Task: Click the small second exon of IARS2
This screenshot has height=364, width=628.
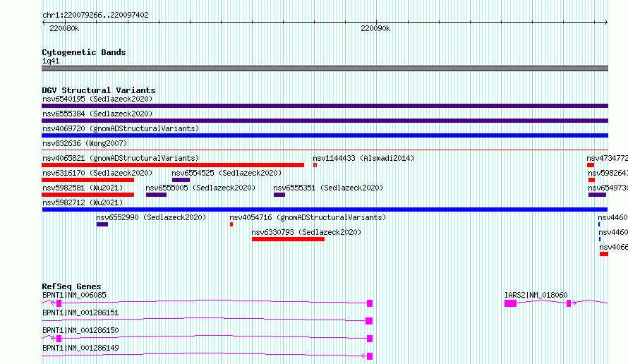Action: [569, 303]
